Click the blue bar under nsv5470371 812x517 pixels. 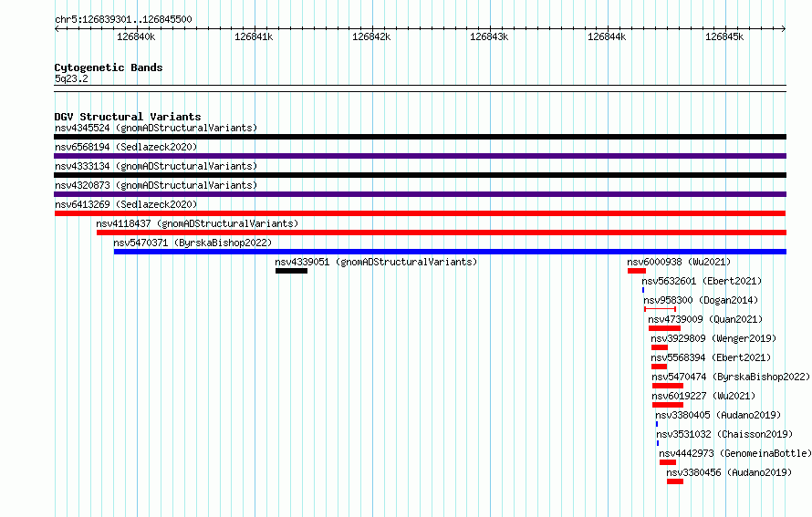tap(450, 252)
